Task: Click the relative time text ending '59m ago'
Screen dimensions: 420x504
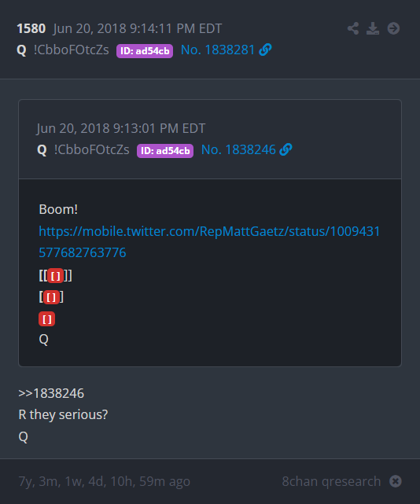Action: pyautogui.click(x=104, y=481)
